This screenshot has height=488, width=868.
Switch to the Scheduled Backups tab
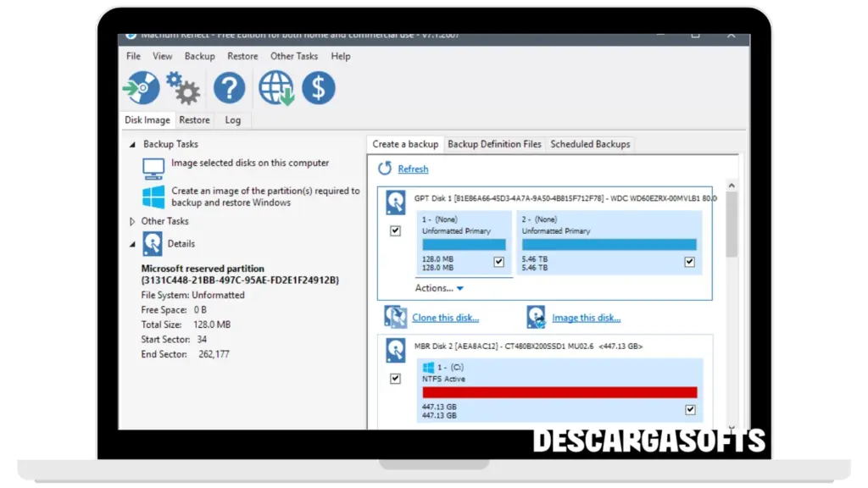590,144
